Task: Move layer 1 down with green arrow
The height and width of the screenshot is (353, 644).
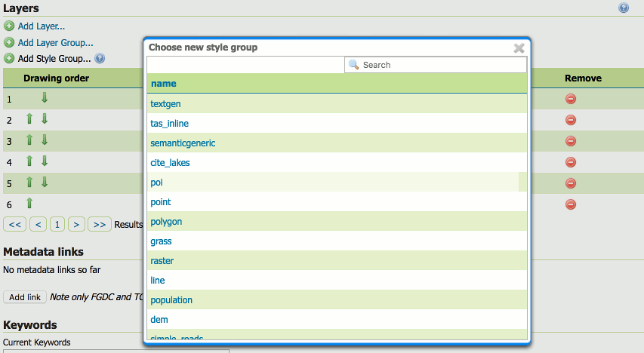Action: tap(45, 98)
